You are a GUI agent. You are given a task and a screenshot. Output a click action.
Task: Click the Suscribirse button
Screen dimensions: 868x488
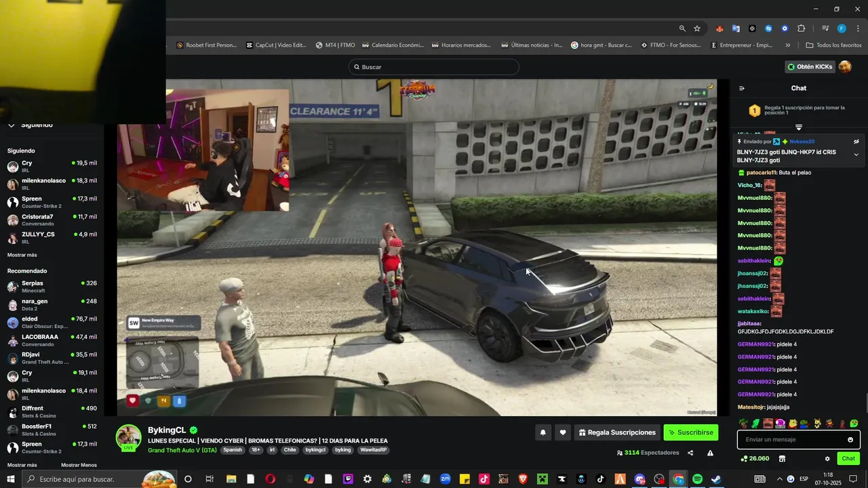click(x=690, y=432)
